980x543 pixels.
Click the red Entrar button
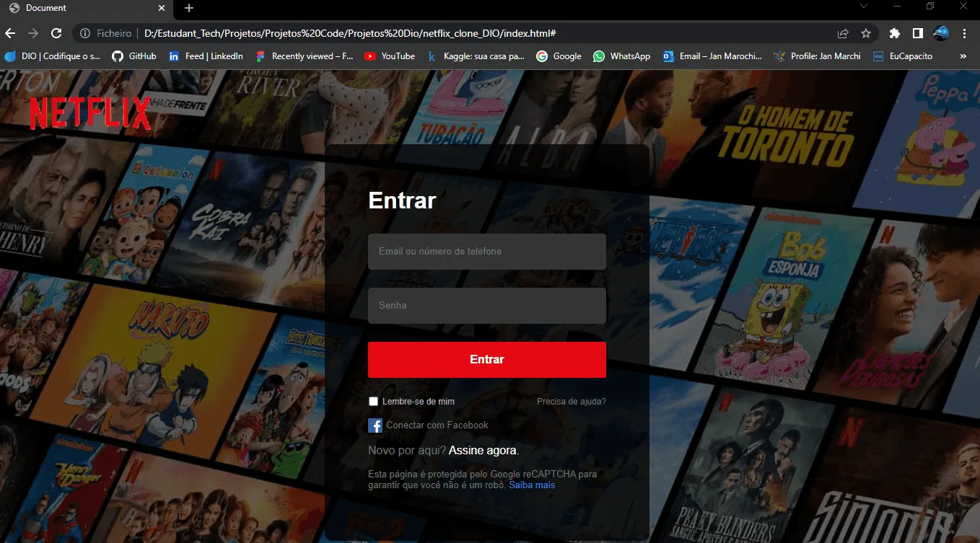pyautogui.click(x=487, y=360)
